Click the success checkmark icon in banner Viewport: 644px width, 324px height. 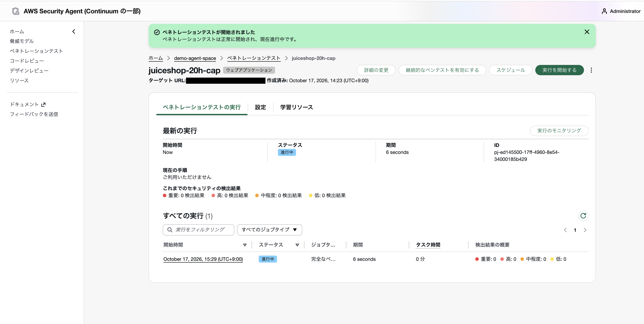[157, 32]
